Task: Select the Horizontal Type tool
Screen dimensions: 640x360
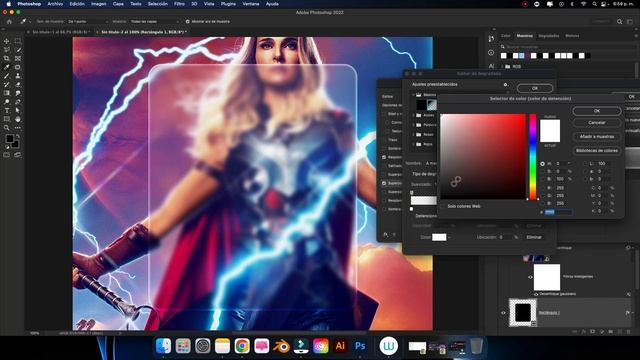Action: click(7, 111)
